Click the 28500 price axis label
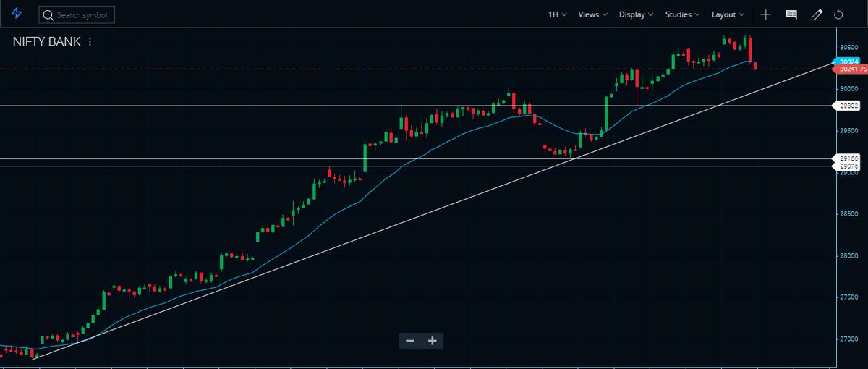 point(849,214)
